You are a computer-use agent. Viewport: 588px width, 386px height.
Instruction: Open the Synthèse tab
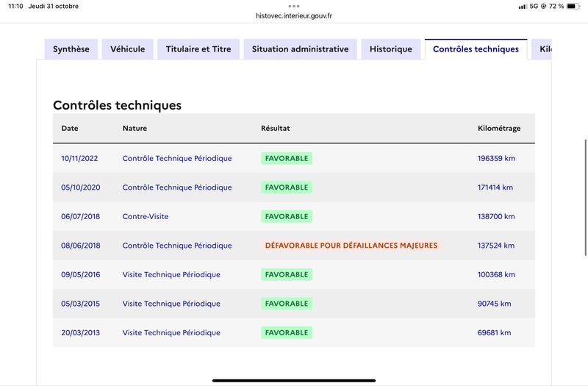pyautogui.click(x=71, y=49)
